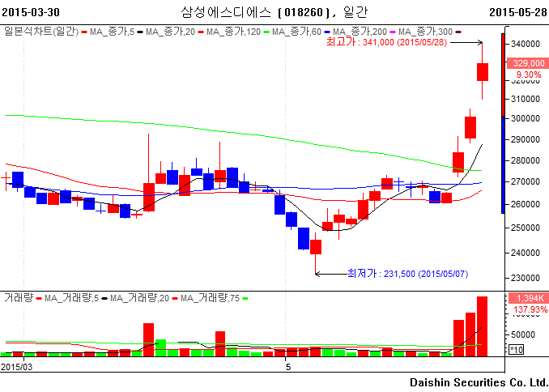Click the 310000 price axis label
This screenshot has height=392, width=549.
526,99
